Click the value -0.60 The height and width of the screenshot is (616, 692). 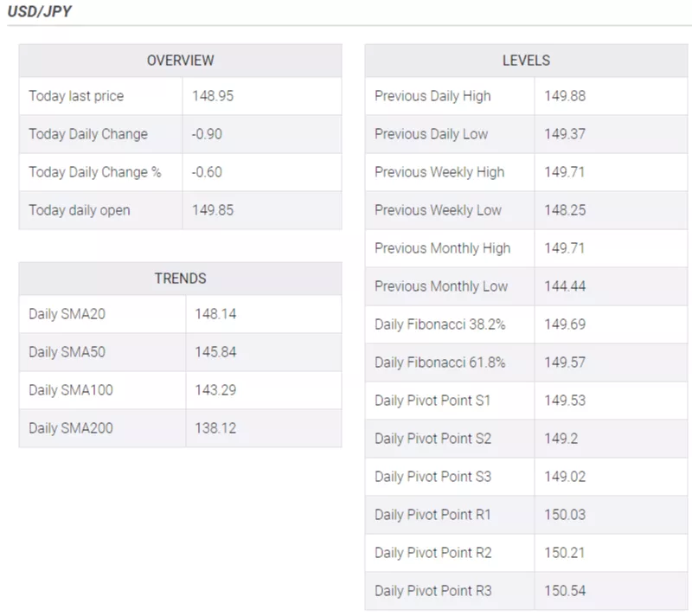(x=207, y=171)
